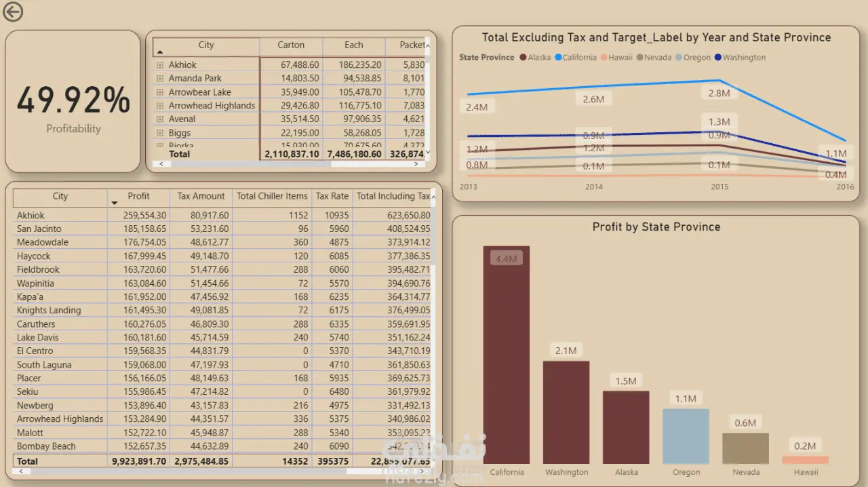Viewport: 868px width, 487px height.
Task: Click the Tax Amount column header
Action: point(201,196)
